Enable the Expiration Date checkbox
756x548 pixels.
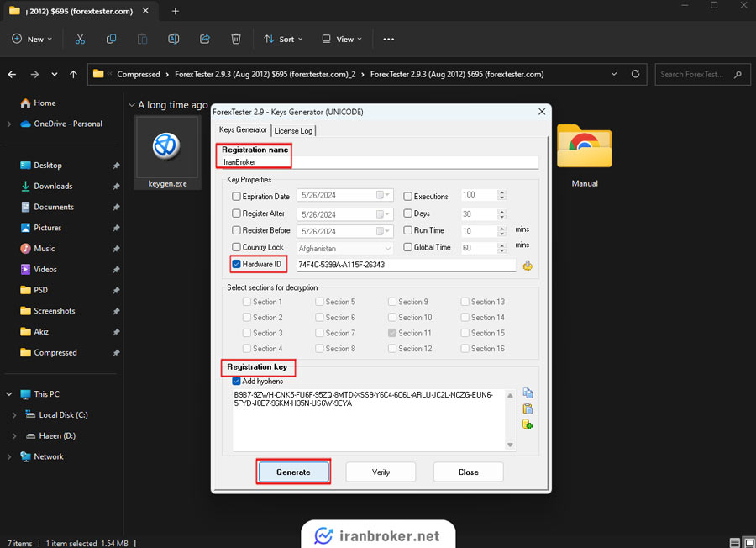tap(236, 197)
